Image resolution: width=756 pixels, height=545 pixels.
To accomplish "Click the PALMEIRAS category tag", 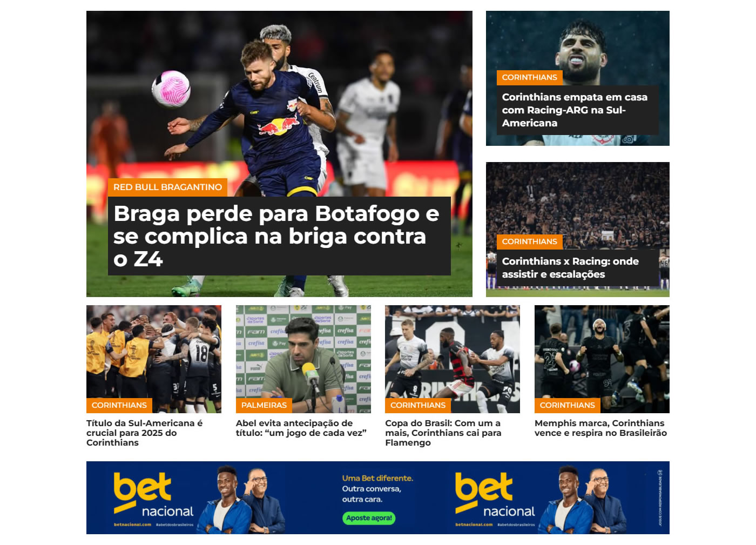I will 264,405.
